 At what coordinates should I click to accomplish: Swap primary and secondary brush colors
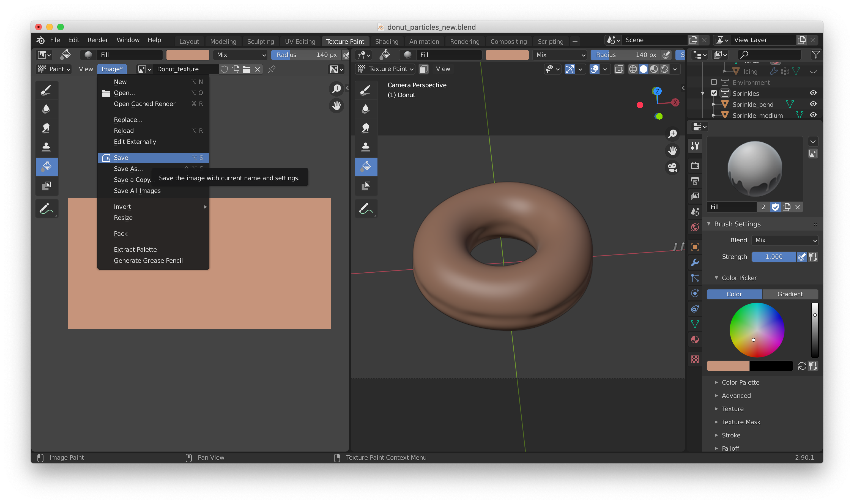pyautogui.click(x=802, y=366)
